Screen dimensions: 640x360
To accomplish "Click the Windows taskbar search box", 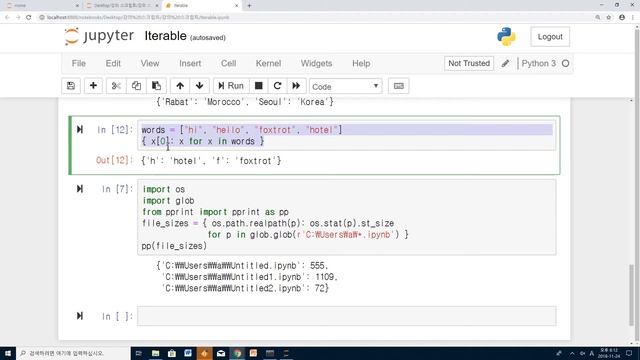I will click(73, 353).
